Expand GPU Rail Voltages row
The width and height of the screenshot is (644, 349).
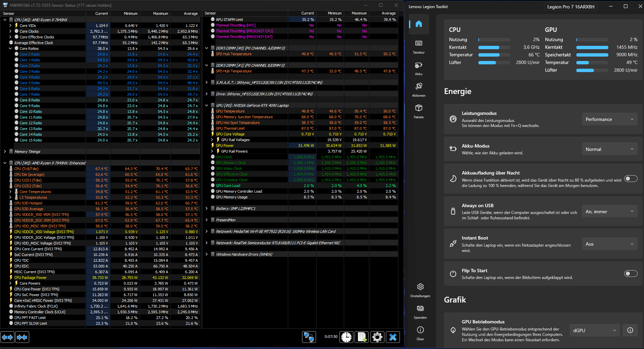(x=212, y=140)
